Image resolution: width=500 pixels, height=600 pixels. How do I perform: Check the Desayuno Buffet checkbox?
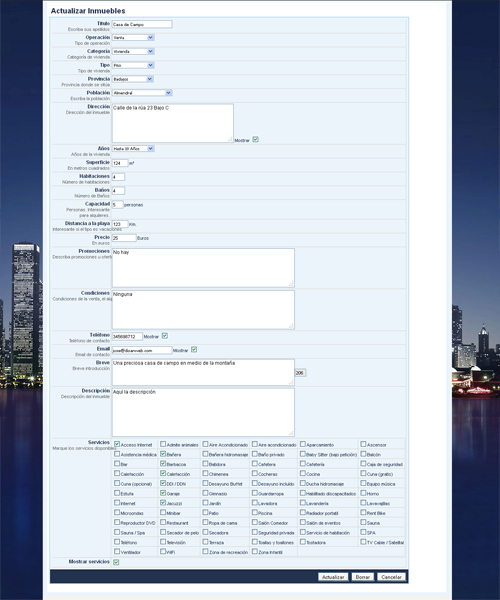(x=205, y=483)
